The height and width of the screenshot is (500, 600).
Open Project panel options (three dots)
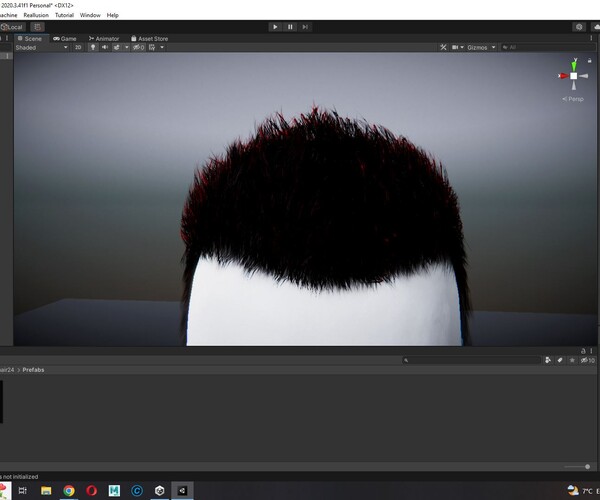[x=591, y=350]
